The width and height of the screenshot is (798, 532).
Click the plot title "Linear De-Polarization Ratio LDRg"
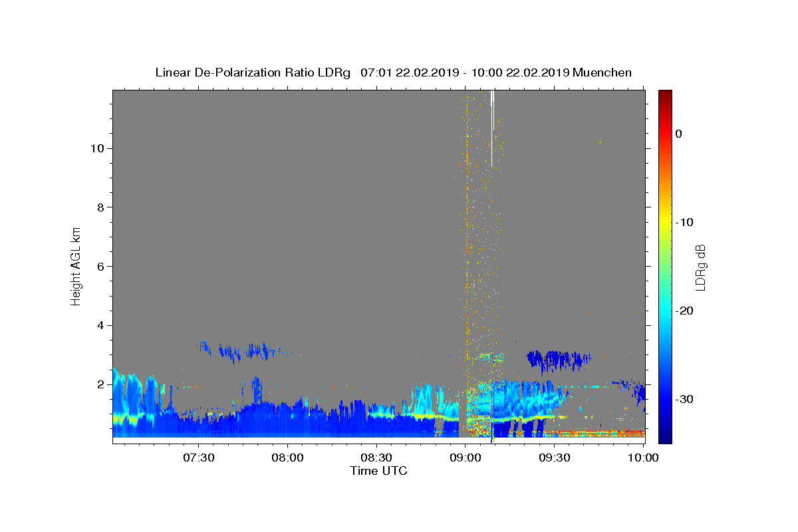coord(253,72)
